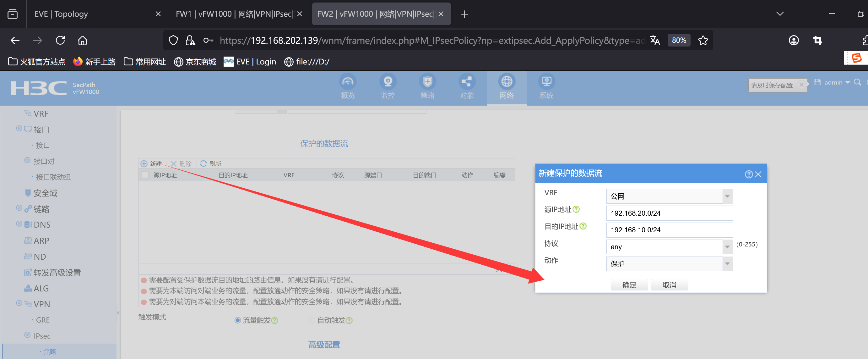This screenshot has width=868, height=359.
Task: Open the 概览 overview icon
Action: click(x=347, y=82)
